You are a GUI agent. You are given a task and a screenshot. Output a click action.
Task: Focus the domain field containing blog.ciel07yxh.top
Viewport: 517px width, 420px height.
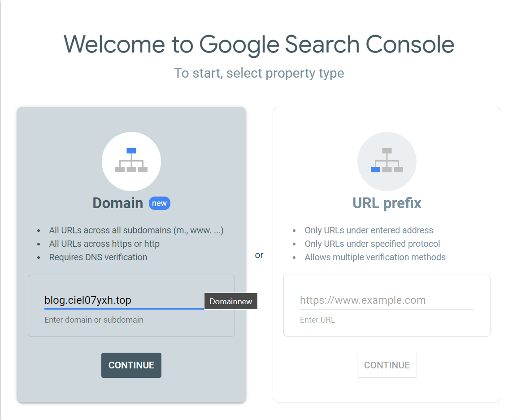click(x=123, y=300)
